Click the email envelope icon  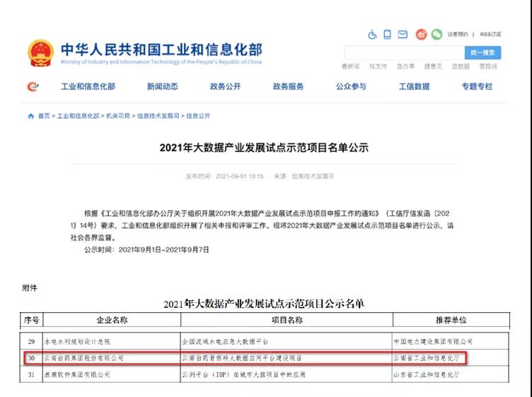tap(403, 34)
